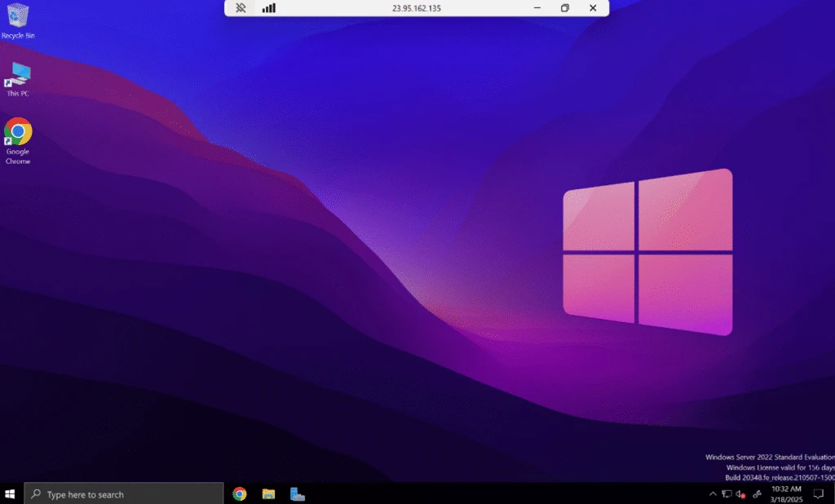Unmute the system volume icon

pos(739,493)
